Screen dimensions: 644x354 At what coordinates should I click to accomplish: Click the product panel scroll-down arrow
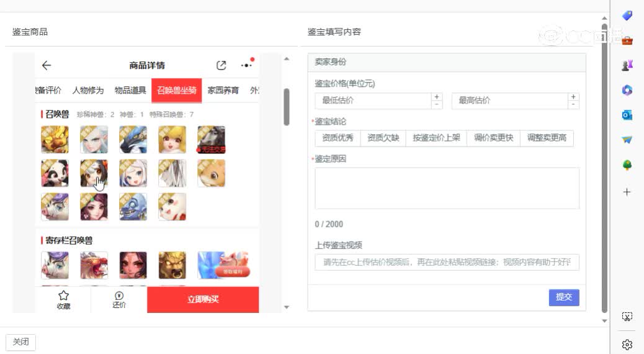287,307
